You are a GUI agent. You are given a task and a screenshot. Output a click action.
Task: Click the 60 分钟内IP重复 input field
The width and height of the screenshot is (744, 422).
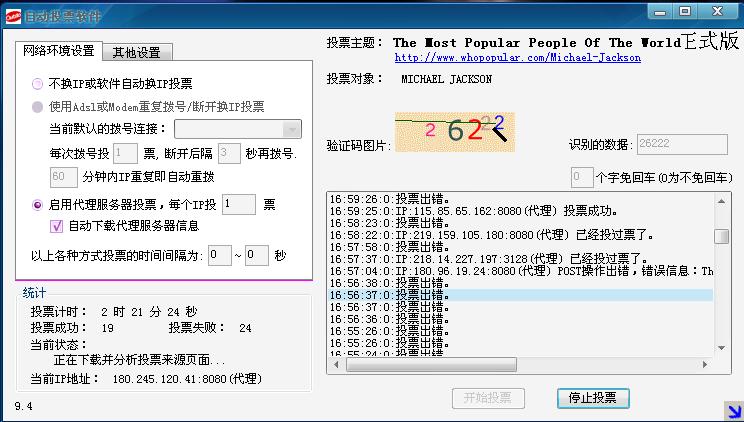point(64,177)
